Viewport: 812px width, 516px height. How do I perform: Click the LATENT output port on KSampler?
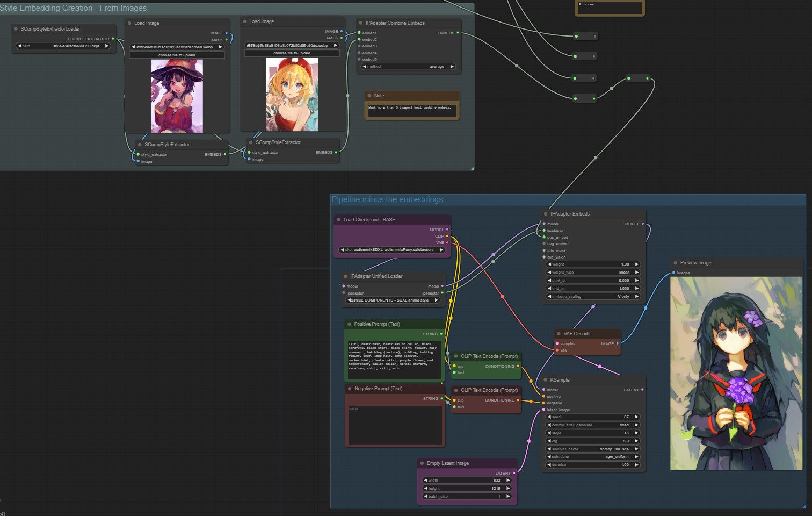[642, 390]
